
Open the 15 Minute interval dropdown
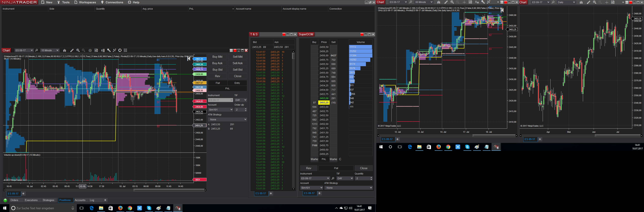(x=50, y=51)
